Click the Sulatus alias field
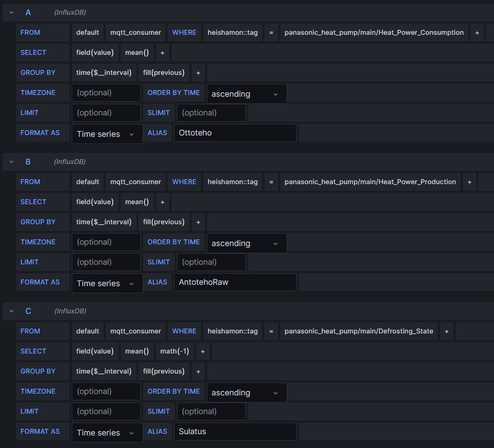The image size is (494, 448). coord(235,432)
